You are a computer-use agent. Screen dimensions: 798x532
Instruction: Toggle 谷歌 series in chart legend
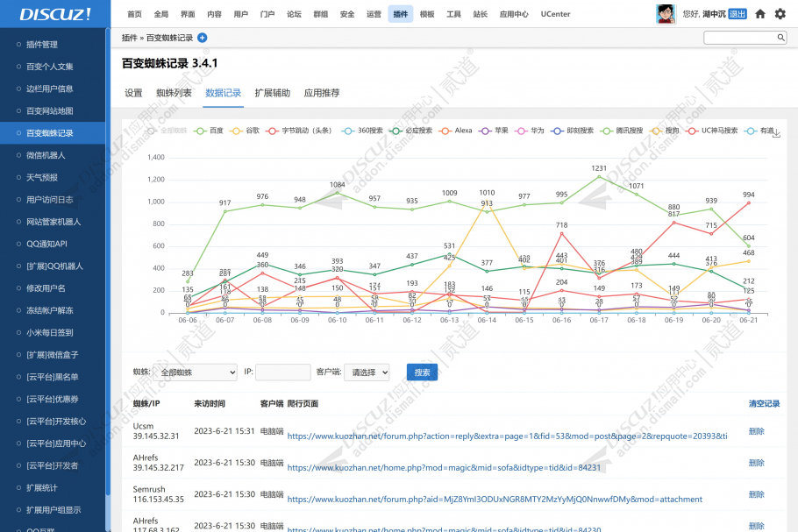coord(245,131)
